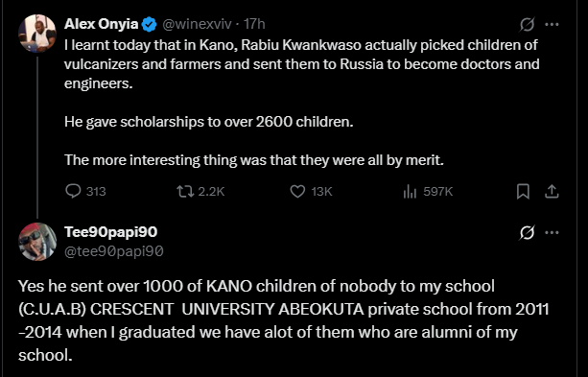Click the blue verified badge
This screenshot has width=588, height=377.
150,24
